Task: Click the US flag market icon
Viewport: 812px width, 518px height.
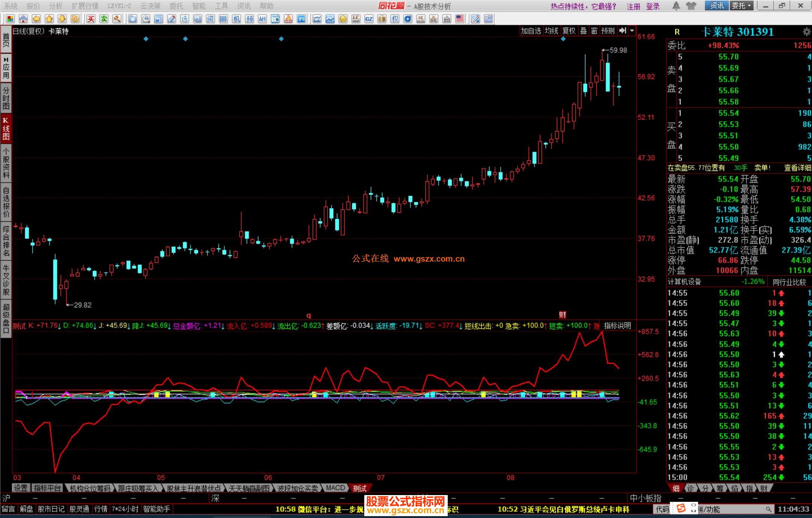Action: [x=460, y=19]
